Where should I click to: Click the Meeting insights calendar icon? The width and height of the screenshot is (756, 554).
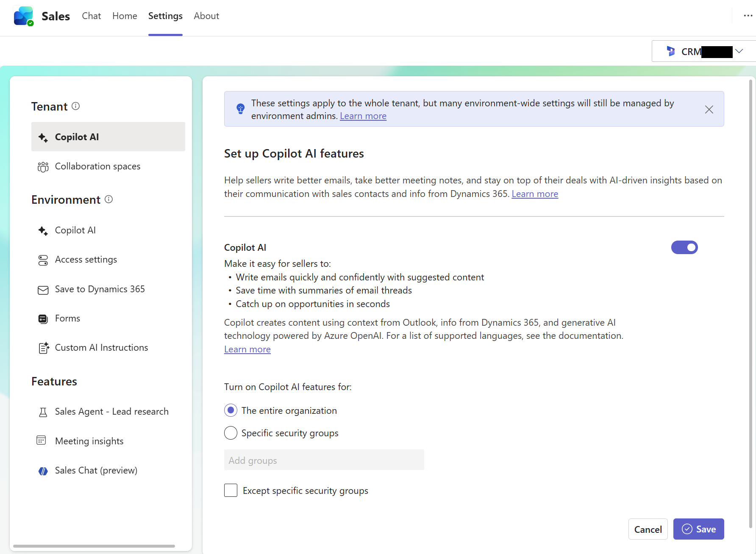point(42,440)
